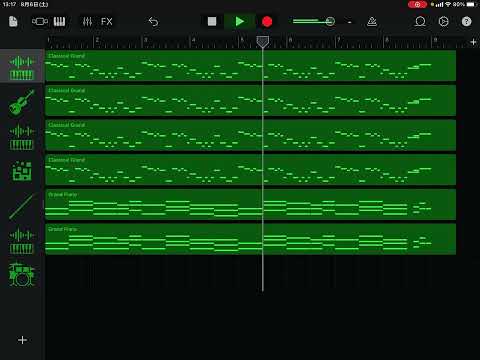Switch to keyboard instrument view

pos(59,22)
